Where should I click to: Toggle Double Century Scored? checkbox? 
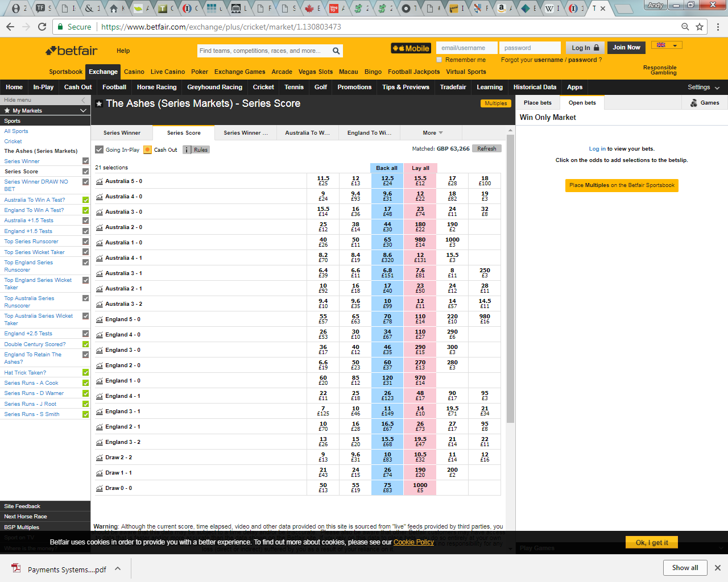[85, 344]
